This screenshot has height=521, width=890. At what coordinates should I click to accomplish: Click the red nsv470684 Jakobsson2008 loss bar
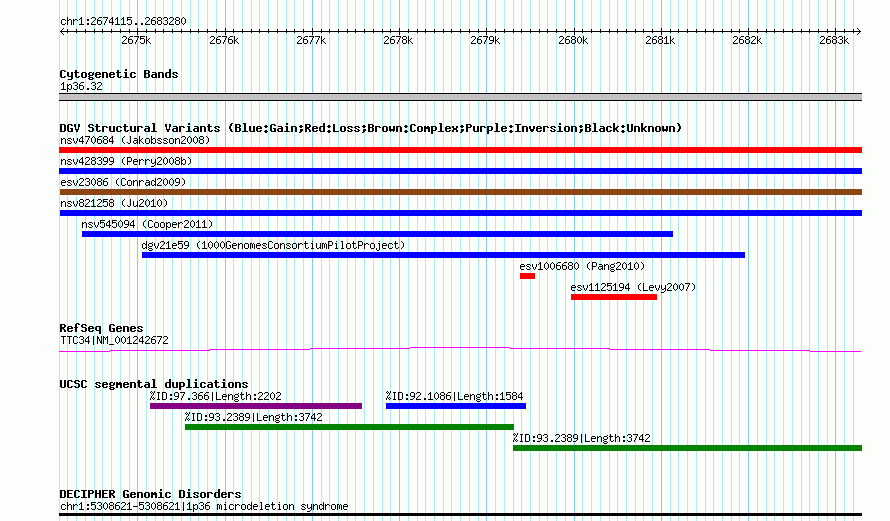click(460, 150)
